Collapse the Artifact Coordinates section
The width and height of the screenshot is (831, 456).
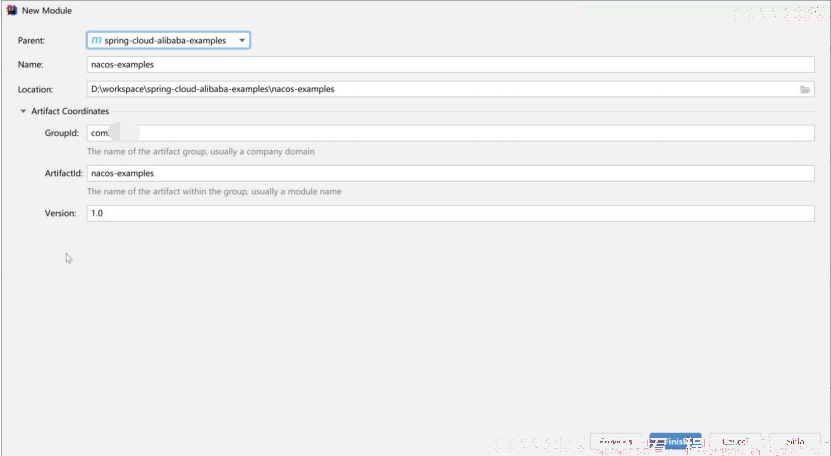tap(23, 111)
